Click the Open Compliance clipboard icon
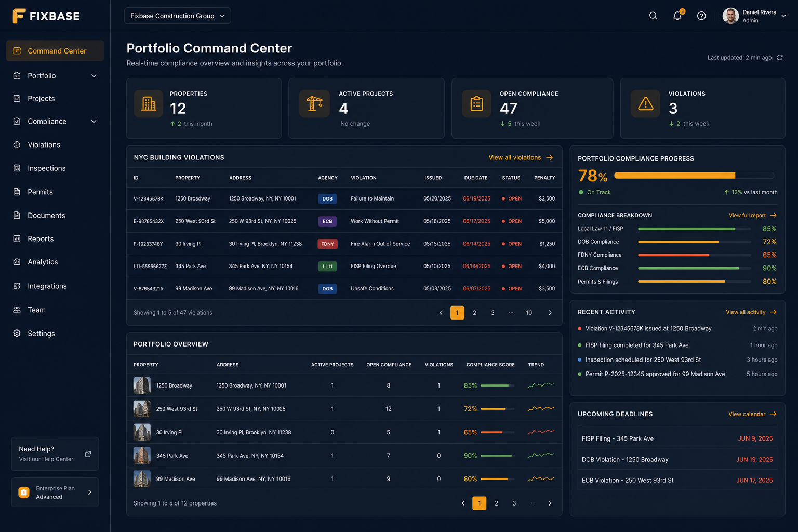The image size is (798, 532). pos(476,103)
